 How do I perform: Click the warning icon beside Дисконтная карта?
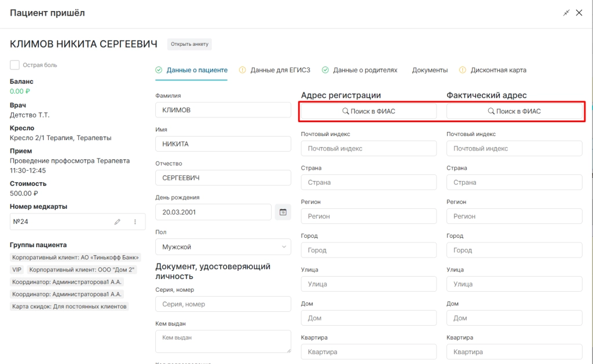point(463,70)
